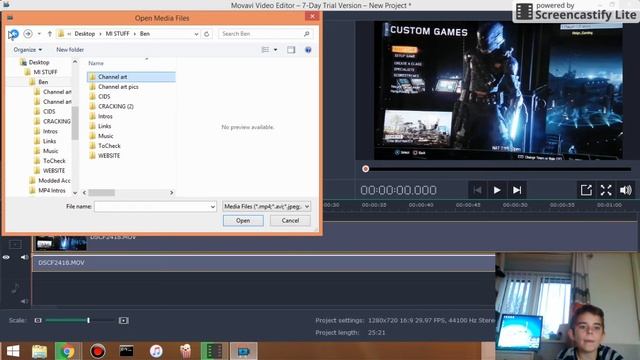Open File Explorer from taskbar
640x360 pixels.
pyautogui.click(x=40, y=351)
